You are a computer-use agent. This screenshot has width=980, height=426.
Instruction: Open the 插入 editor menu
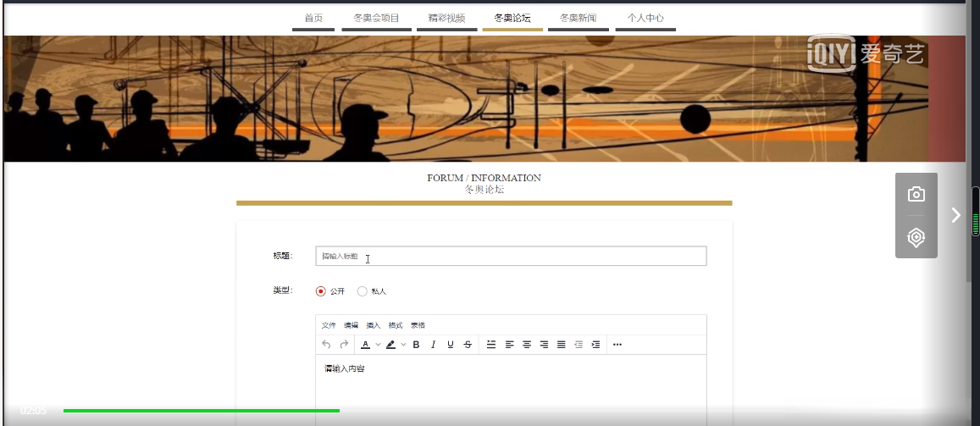click(x=374, y=325)
